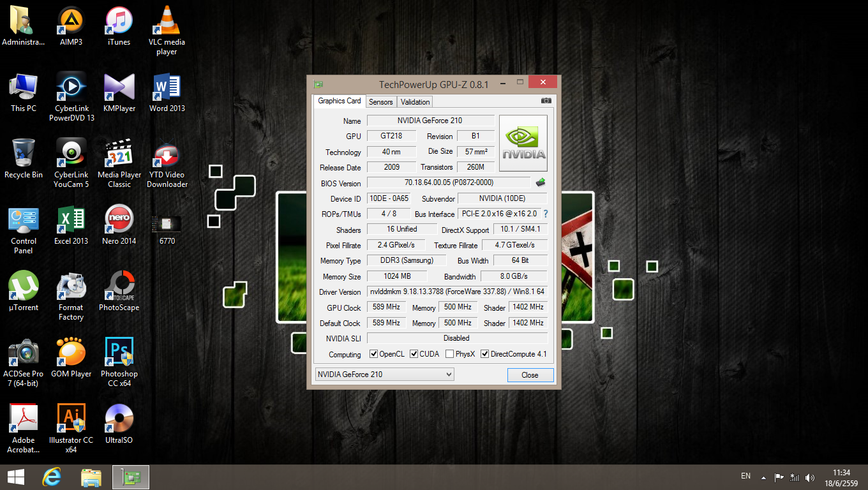This screenshot has width=868, height=490.
Task: Click the EN language indicator
Action: (x=745, y=476)
